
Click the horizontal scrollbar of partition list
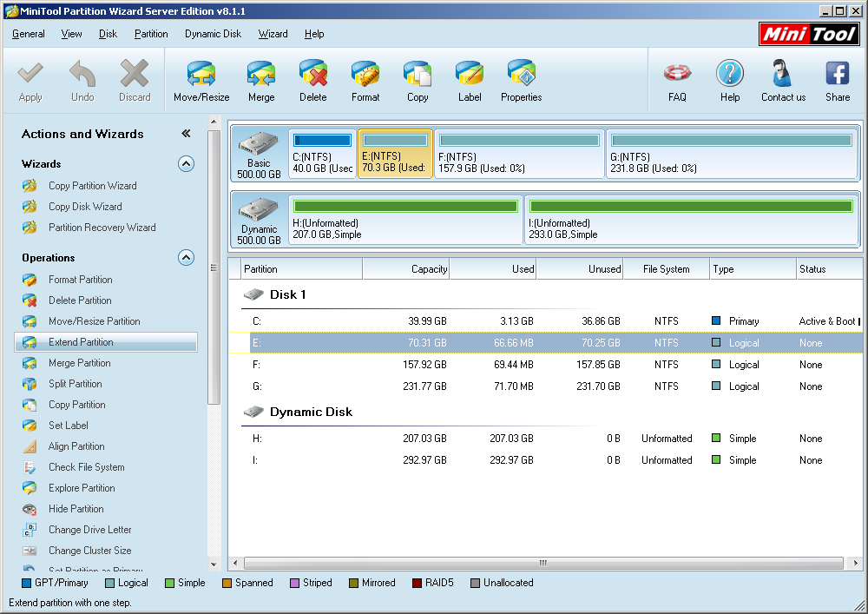coord(543,563)
